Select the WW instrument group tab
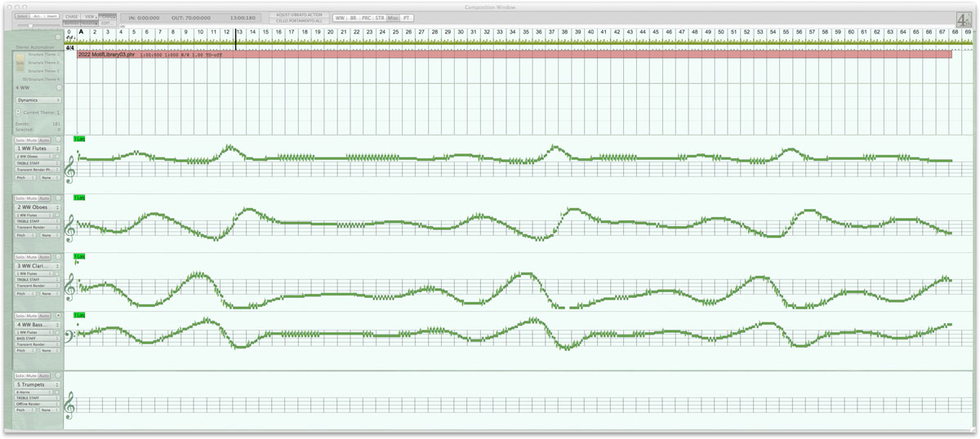 point(340,18)
